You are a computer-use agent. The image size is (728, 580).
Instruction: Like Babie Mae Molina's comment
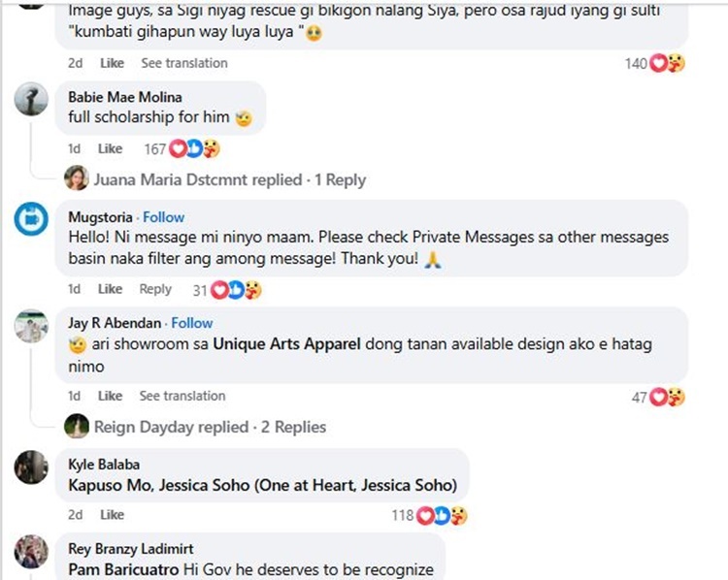111,149
